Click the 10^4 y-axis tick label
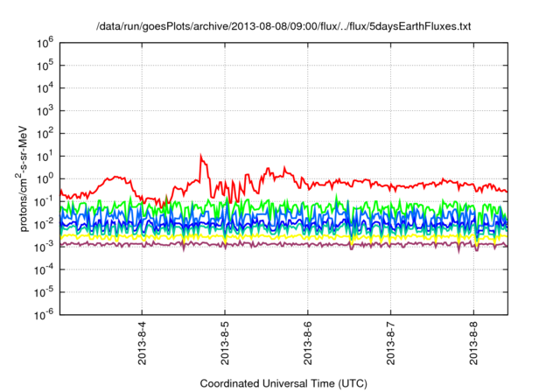560x392 pixels. pyautogui.click(x=45, y=88)
